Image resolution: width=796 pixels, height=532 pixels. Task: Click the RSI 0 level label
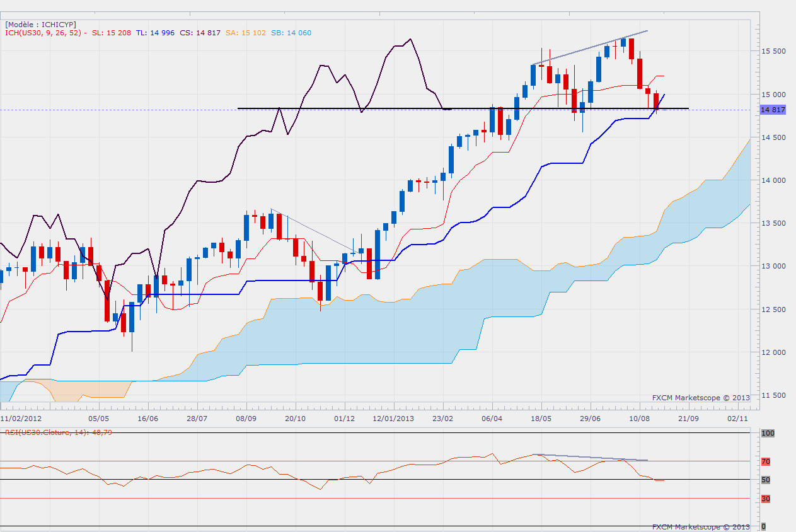click(x=763, y=526)
